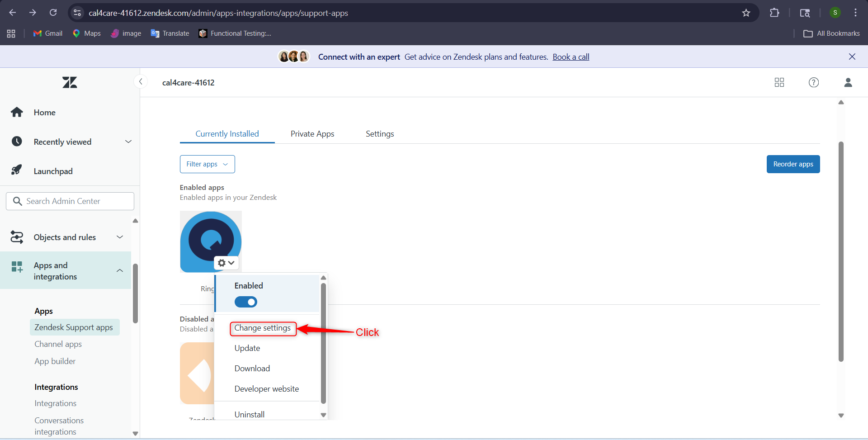Image resolution: width=868 pixels, height=440 pixels.
Task: Select Zendesk Support apps in sidebar
Action: [x=75, y=327]
